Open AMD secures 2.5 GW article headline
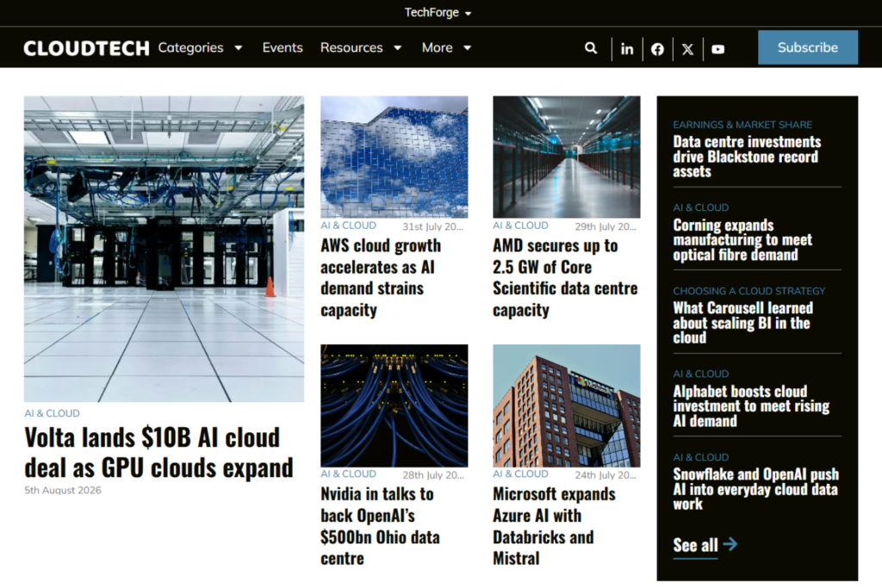This screenshot has width=882, height=588. pyautogui.click(x=565, y=278)
